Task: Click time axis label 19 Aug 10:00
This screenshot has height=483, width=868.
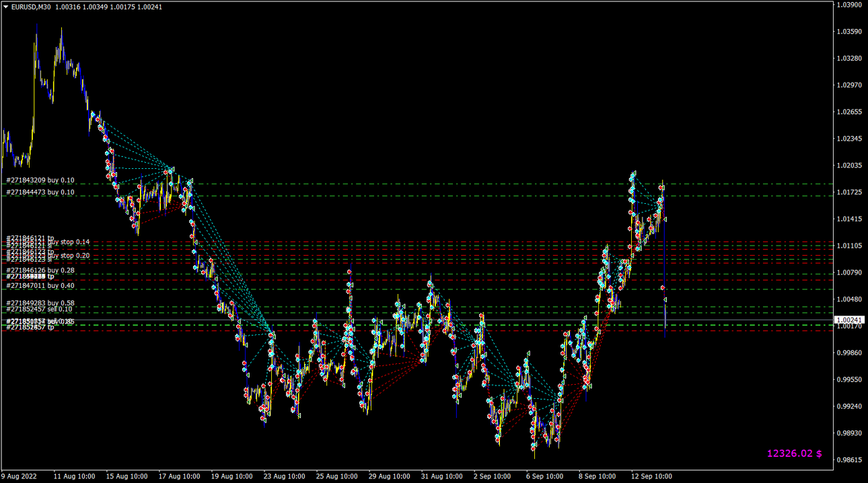Action: click(x=232, y=476)
